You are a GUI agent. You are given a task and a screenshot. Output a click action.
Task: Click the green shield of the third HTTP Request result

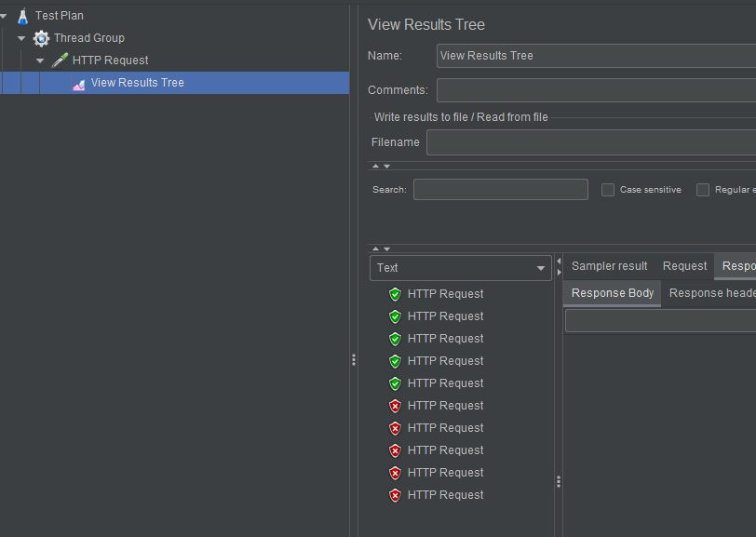tap(395, 339)
